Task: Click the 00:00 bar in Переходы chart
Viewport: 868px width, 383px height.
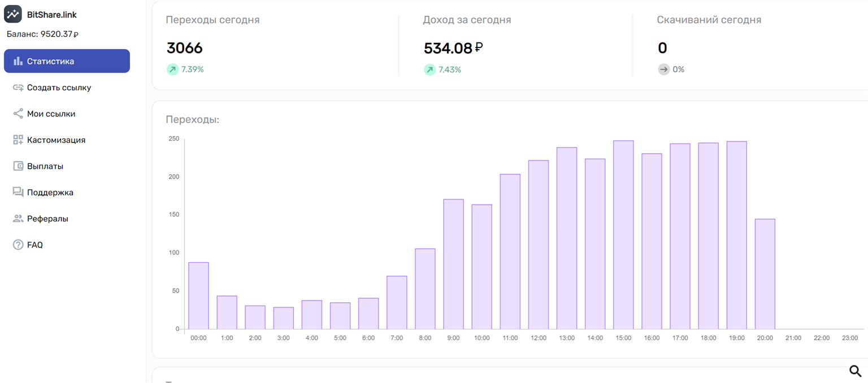Action: pyautogui.click(x=198, y=295)
